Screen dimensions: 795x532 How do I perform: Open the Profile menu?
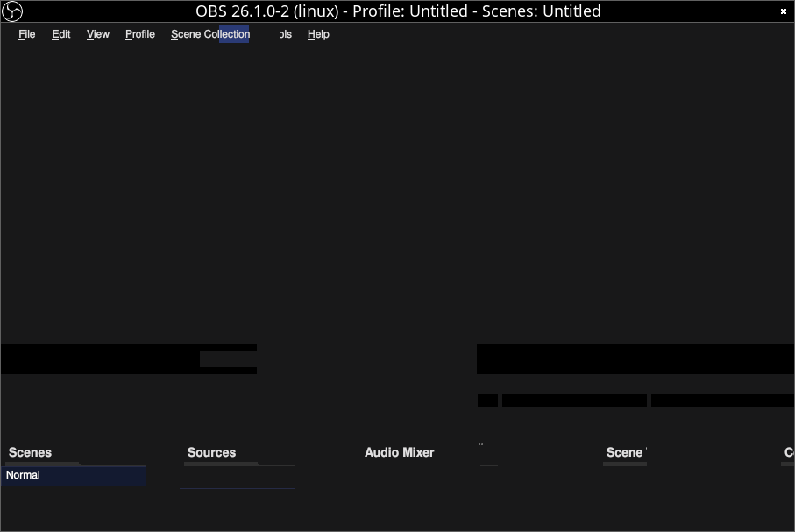coord(140,34)
